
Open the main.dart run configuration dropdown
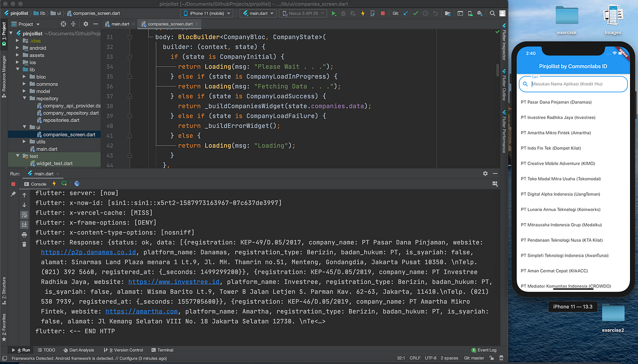point(257,13)
